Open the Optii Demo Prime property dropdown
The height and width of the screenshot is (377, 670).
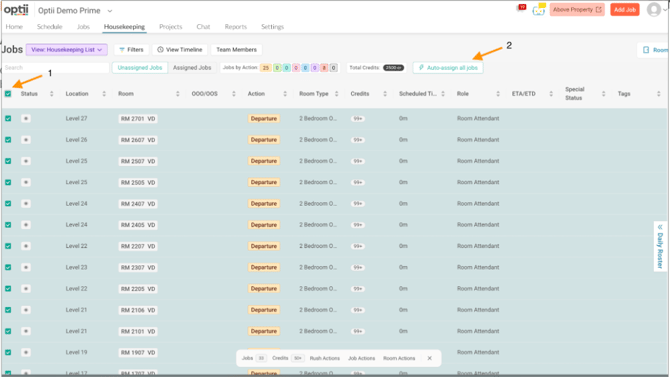coord(75,11)
